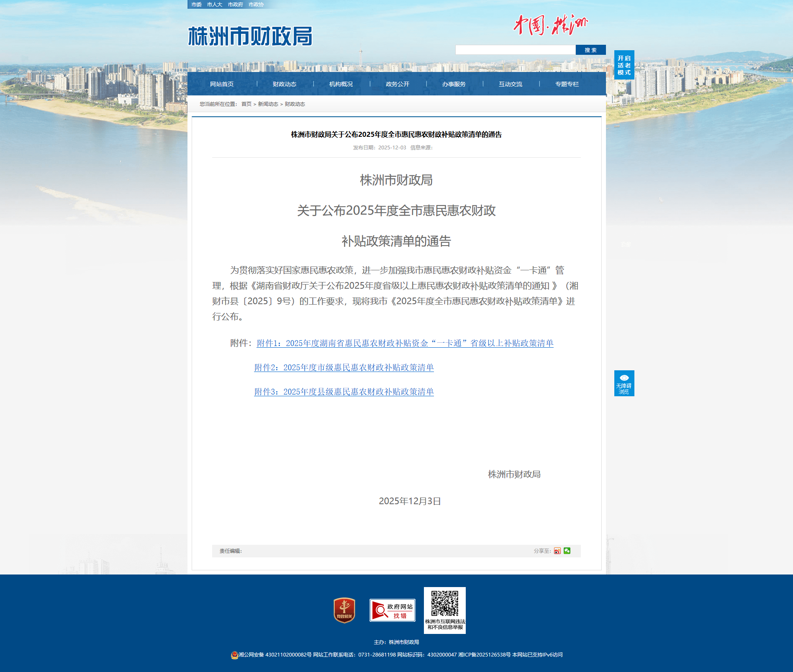Screen dimensions: 793x672
Task: Open attachment 附件3 county-level subsidy list
Action: coord(344,392)
